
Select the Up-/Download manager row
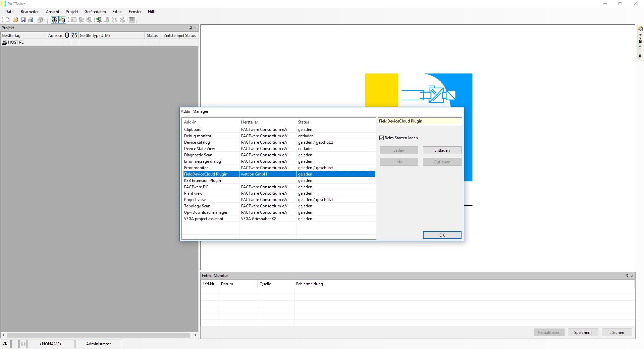pyautogui.click(x=279, y=212)
